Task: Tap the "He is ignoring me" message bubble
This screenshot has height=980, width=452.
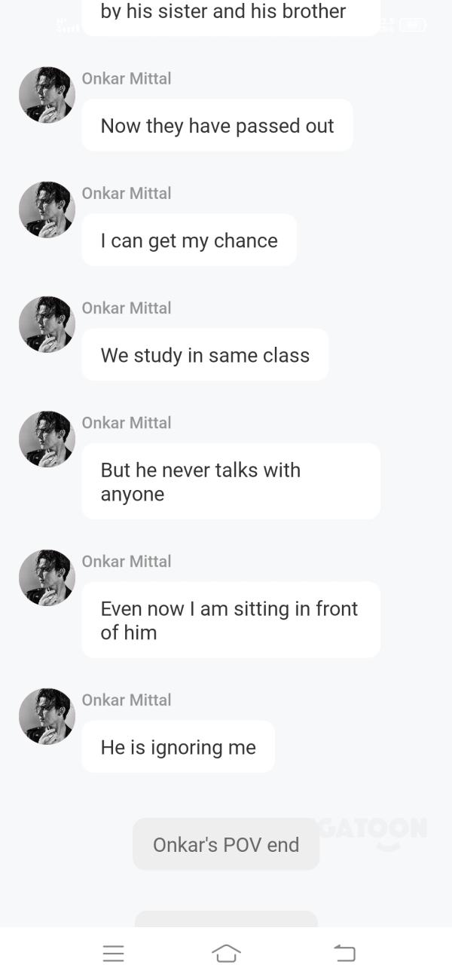Action: 179,747
